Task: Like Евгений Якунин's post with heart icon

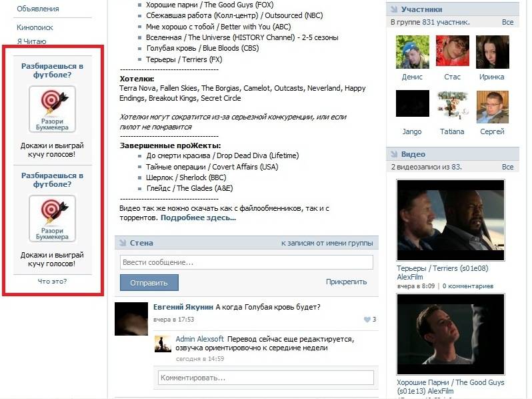Action: coord(367,319)
